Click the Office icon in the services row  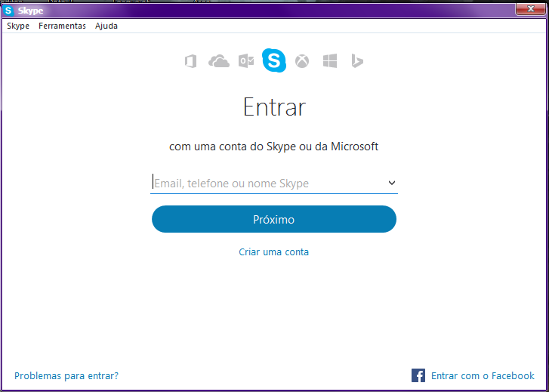coord(191,62)
